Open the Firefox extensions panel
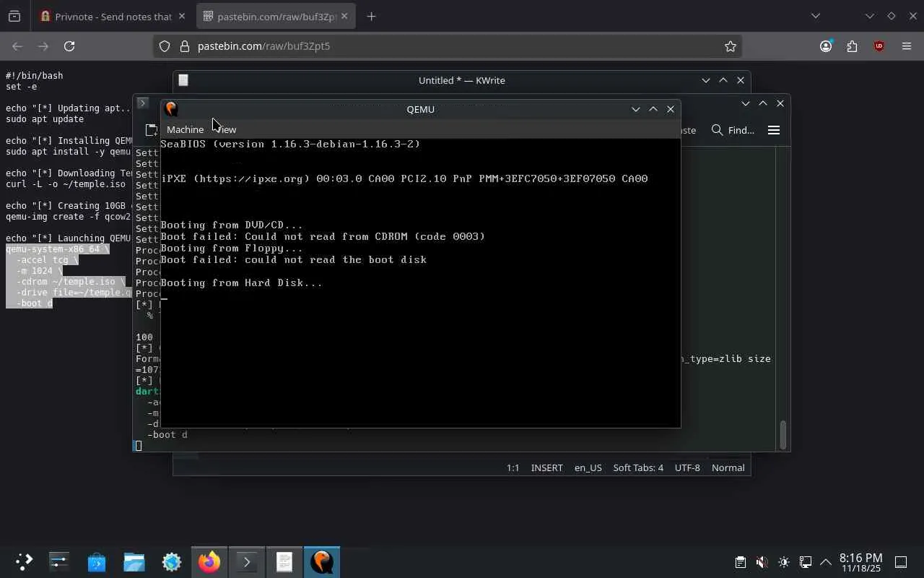 tap(853, 46)
